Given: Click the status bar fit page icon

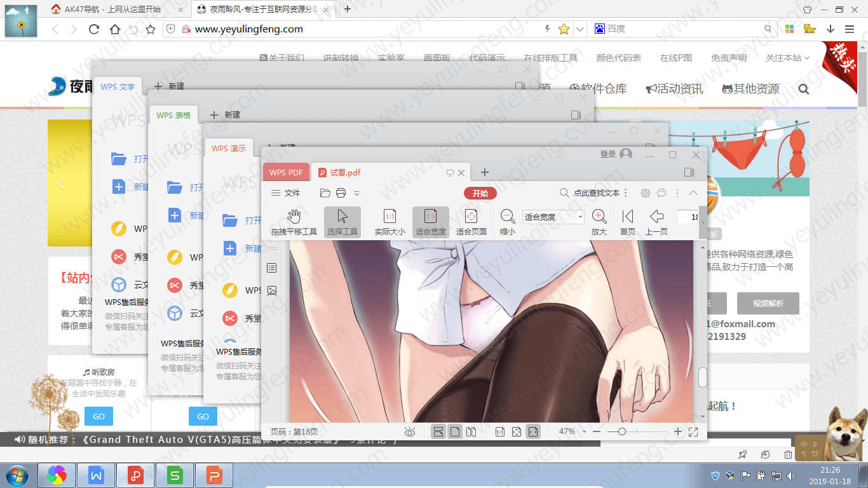Looking at the screenshot, I should [x=517, y=432].
